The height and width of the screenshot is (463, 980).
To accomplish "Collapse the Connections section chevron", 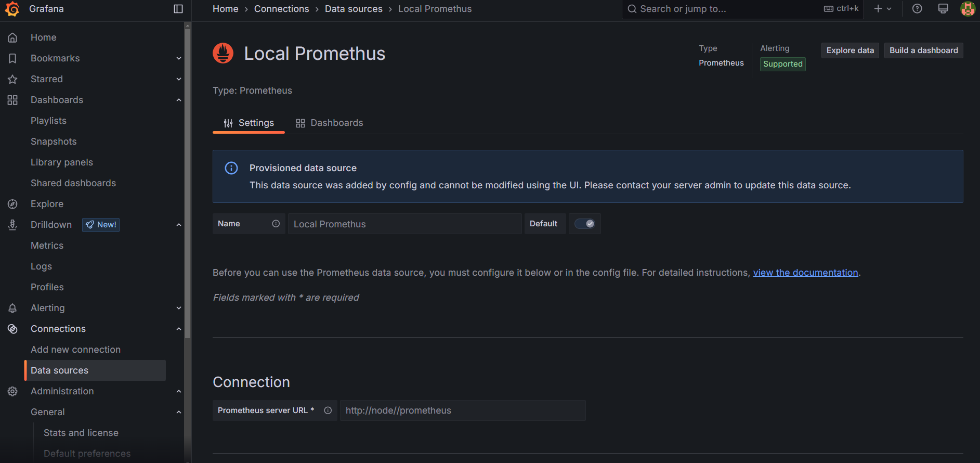I will [178, 329].
